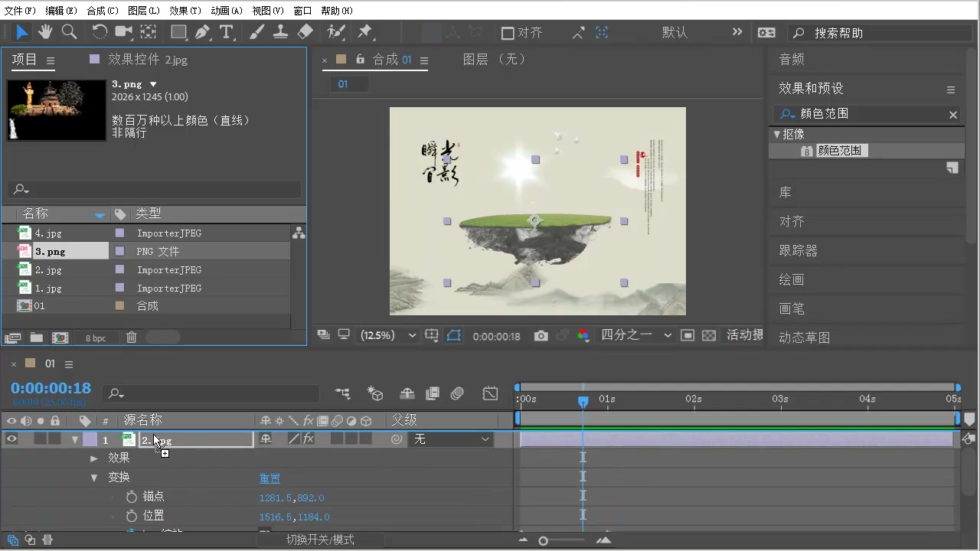
Task: Select the Puppet Pin tool
Action: coord(365,31)
